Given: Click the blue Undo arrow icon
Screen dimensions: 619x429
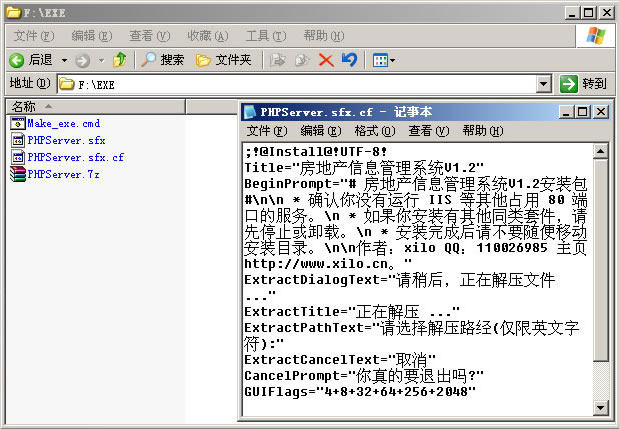Looking at the screenshot, I should (349, 60).
